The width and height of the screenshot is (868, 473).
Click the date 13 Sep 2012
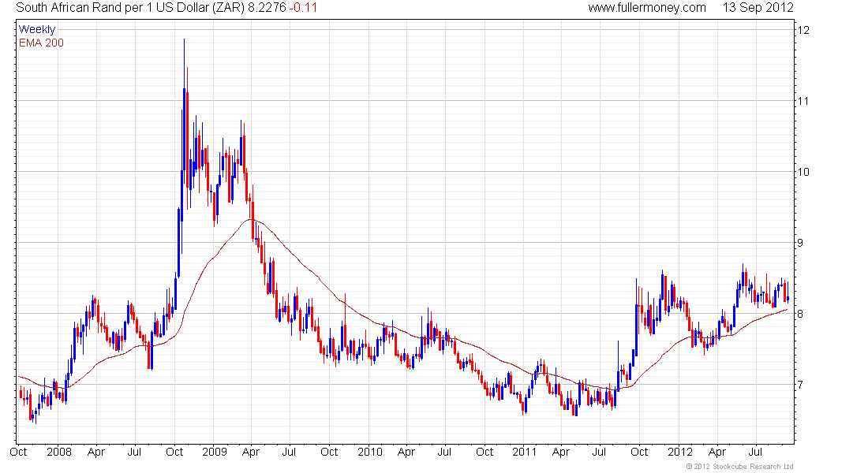[x=758, y=8]
